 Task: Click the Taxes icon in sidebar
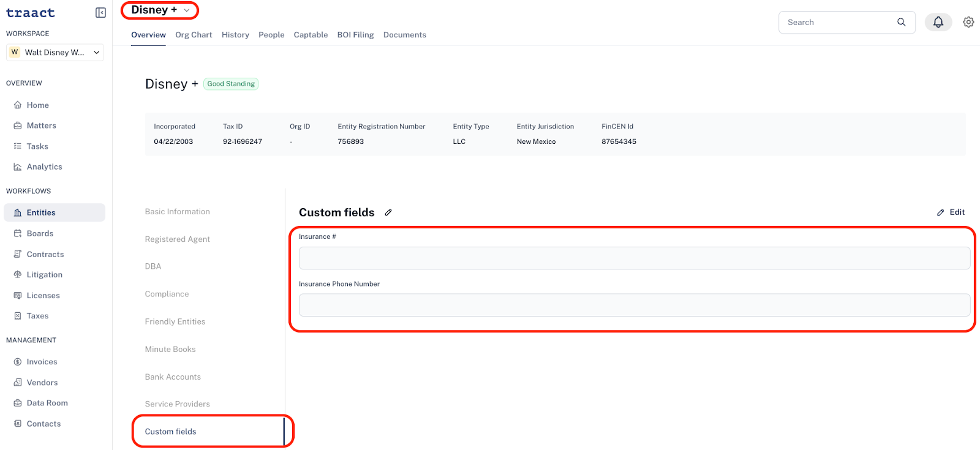[x=18, y=316]
